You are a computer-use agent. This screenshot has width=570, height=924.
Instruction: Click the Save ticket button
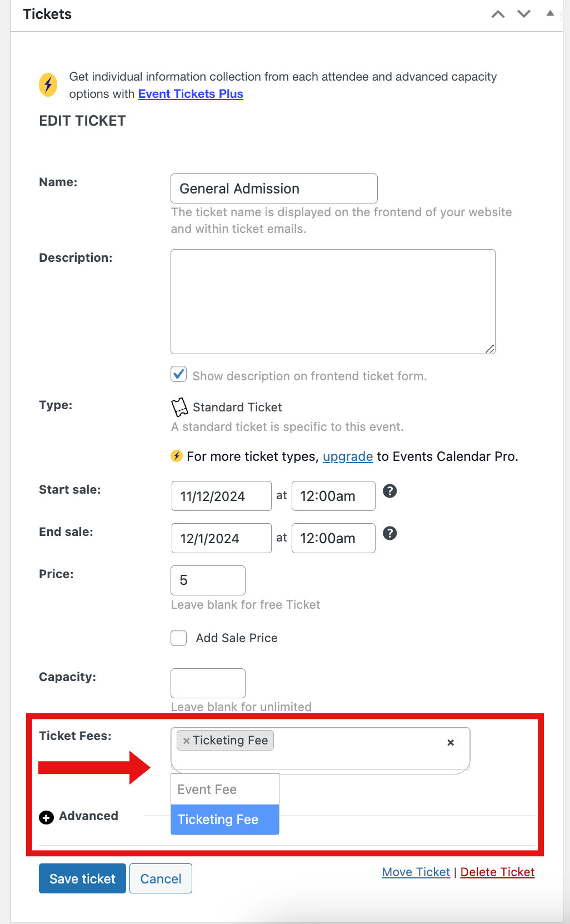point(82,878)
